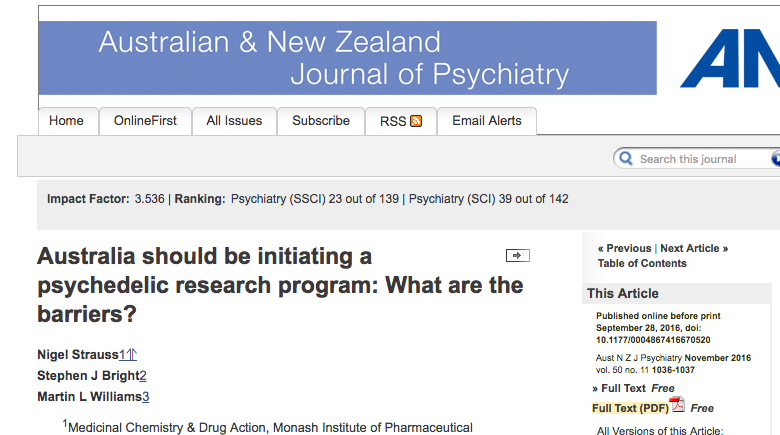Open the OnlineFirst tab

point(145,121)
